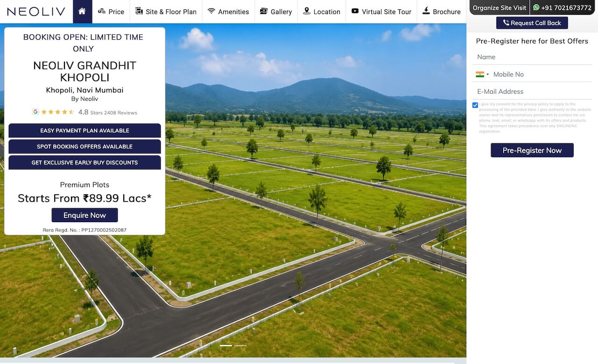The width and height of the screenshot is (598, 364).
Task: Click Organize Site Visit button
Action: [499, 7]
